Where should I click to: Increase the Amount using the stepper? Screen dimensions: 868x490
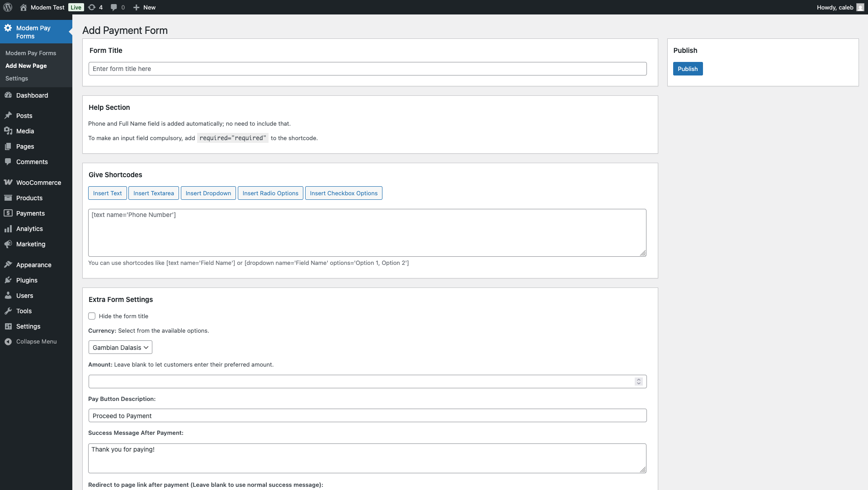(638, 379)
